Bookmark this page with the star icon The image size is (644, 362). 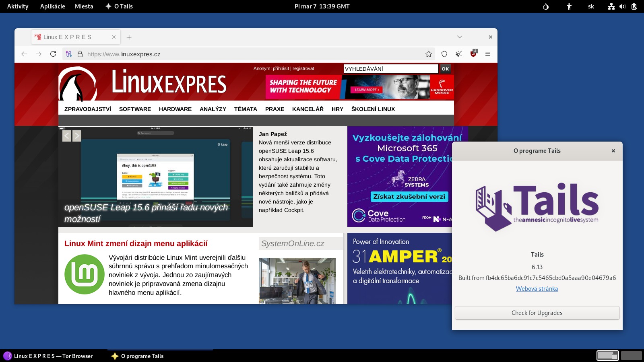429,54
